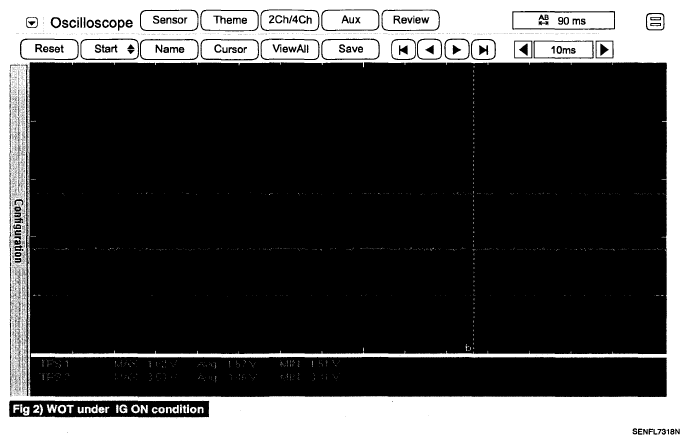Increase the 10ms time base
The image size is (689, 444).
click(604, 49)
